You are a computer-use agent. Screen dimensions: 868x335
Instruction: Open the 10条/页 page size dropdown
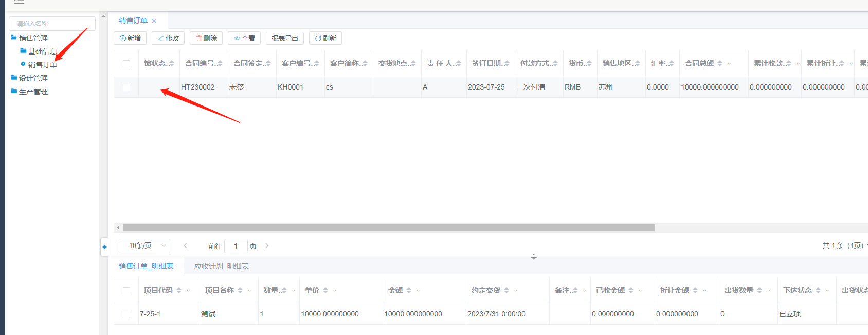tap(144, 246)
